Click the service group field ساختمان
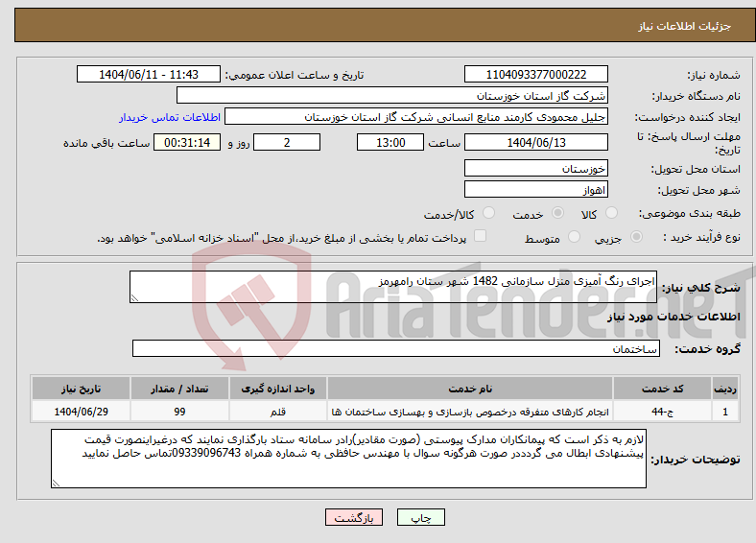Screen dimensions: 756x543 point(396,348)
